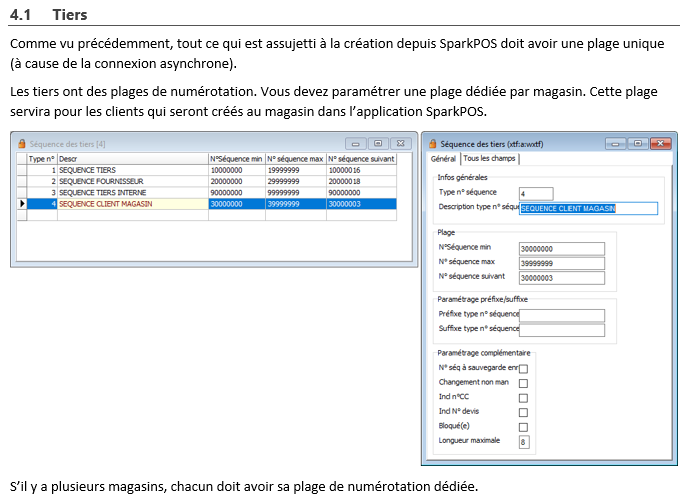This screenshot has height=502, width=697.
Task: Click the Longueur maximale field
Action: tap(524, 441)
